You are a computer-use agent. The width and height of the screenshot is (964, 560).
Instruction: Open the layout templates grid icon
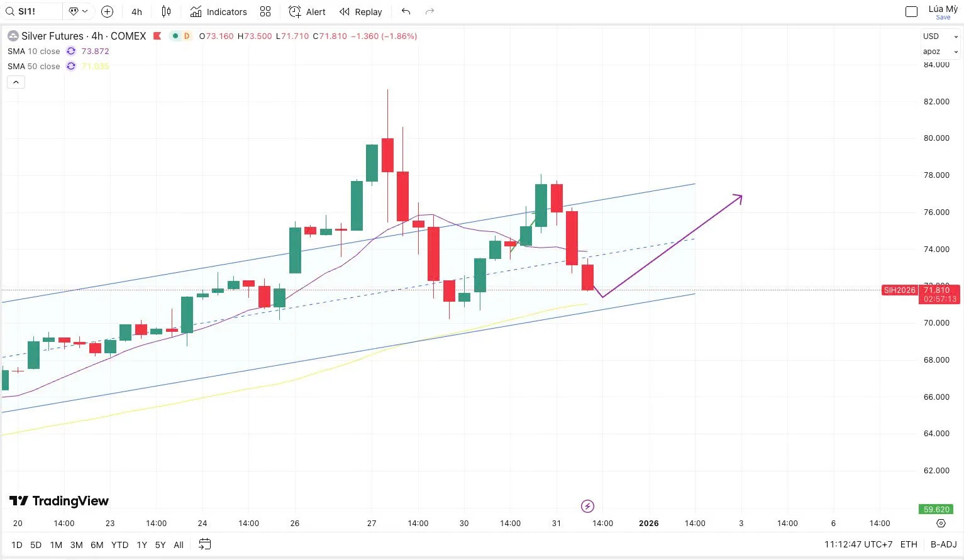click(265, 11)
